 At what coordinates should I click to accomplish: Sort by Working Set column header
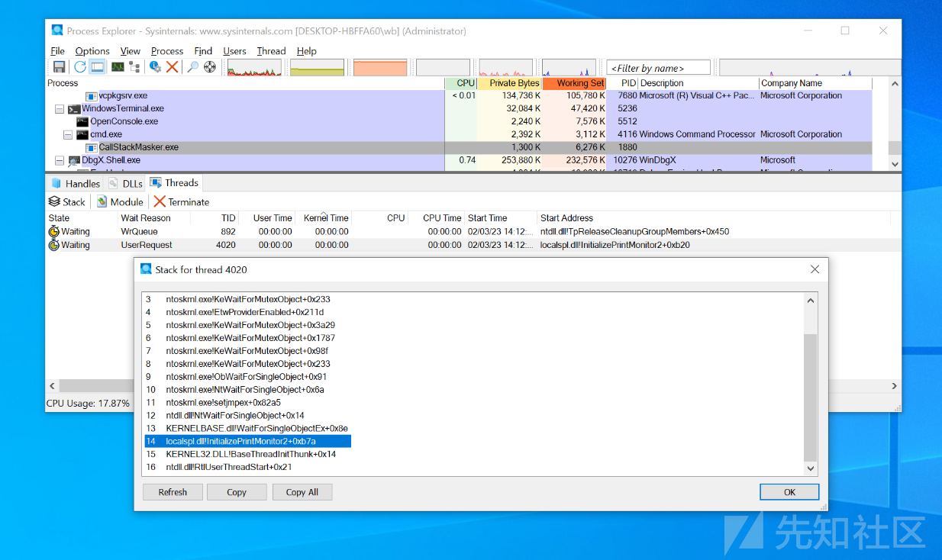pos(574,83)
